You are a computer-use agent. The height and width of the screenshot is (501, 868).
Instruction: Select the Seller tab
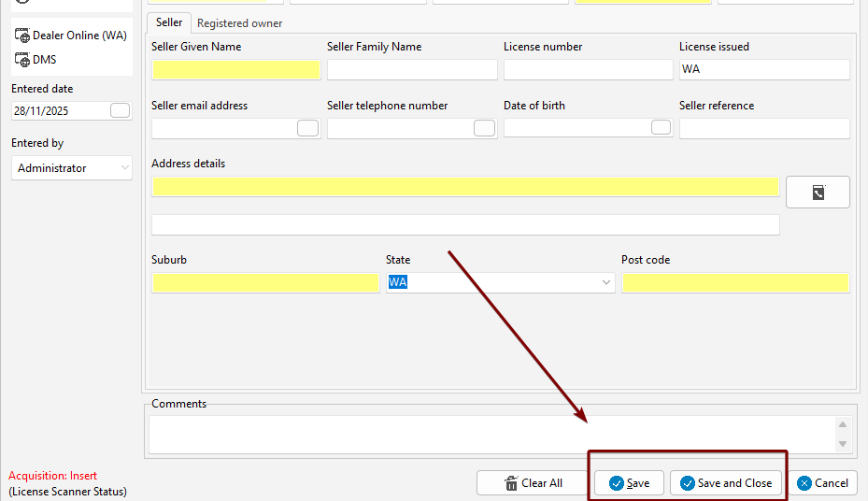pyautogui.click(x=169, y=22)
